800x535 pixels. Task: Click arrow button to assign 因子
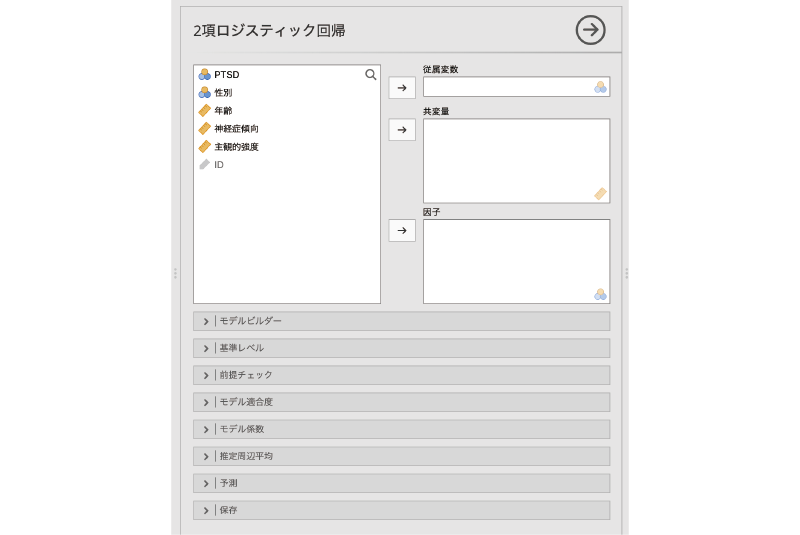pyautogui.click(x=401, y=231)
